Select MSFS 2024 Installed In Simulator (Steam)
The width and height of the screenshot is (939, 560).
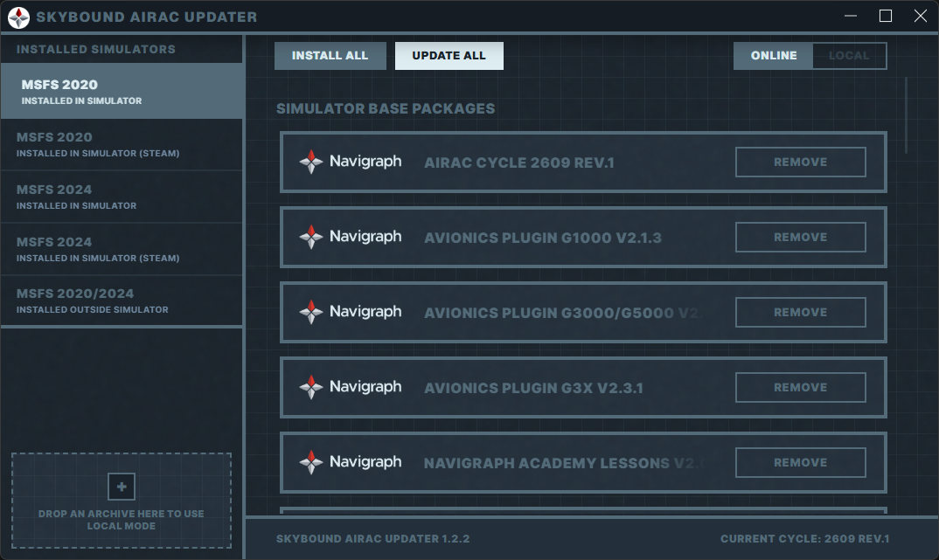coord(122,249)
